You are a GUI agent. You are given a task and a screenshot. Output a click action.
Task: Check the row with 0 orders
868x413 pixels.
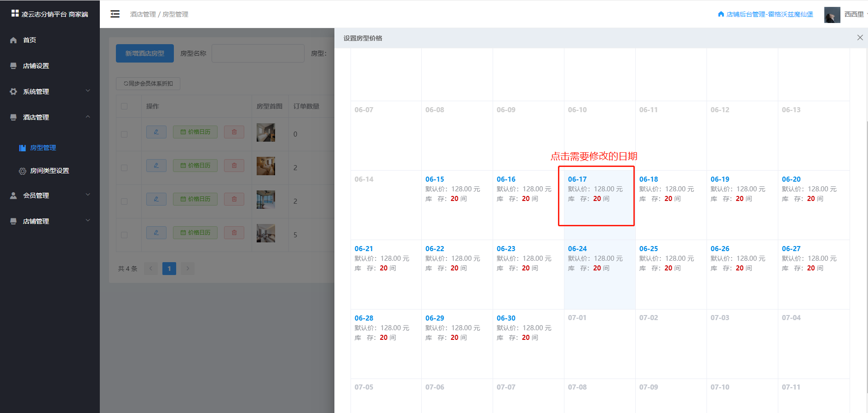click(x=124, y=134)
